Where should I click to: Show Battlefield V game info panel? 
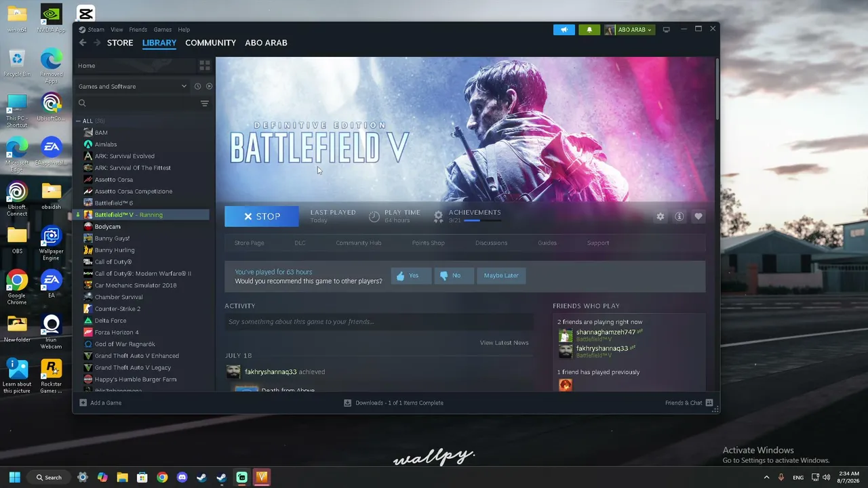679,217
